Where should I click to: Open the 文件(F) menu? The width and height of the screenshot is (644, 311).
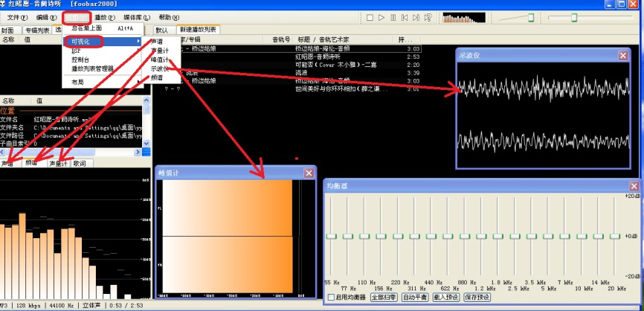pos(17,17)
